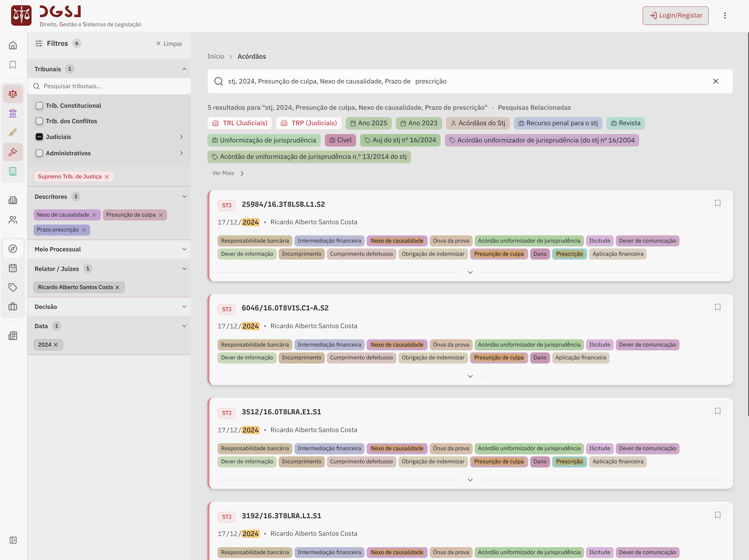
Task: Select TRL (Judiciais) related search
Action: coord(240,123)
